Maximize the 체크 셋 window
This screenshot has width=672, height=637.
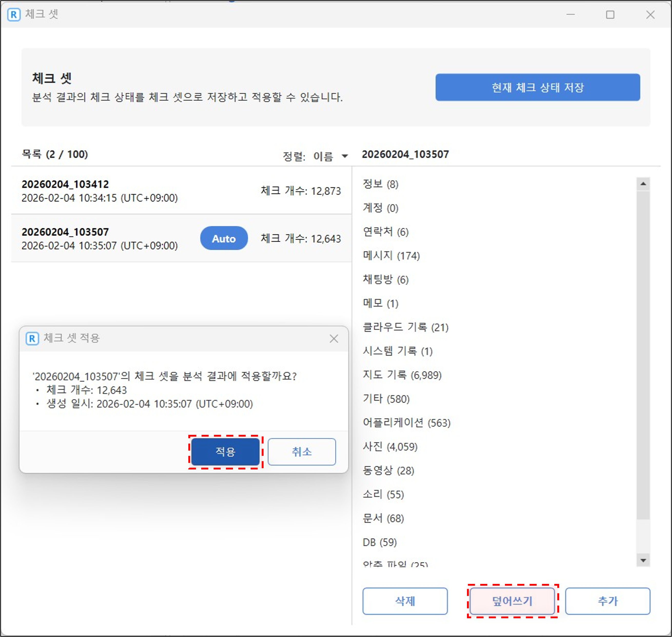610,15
